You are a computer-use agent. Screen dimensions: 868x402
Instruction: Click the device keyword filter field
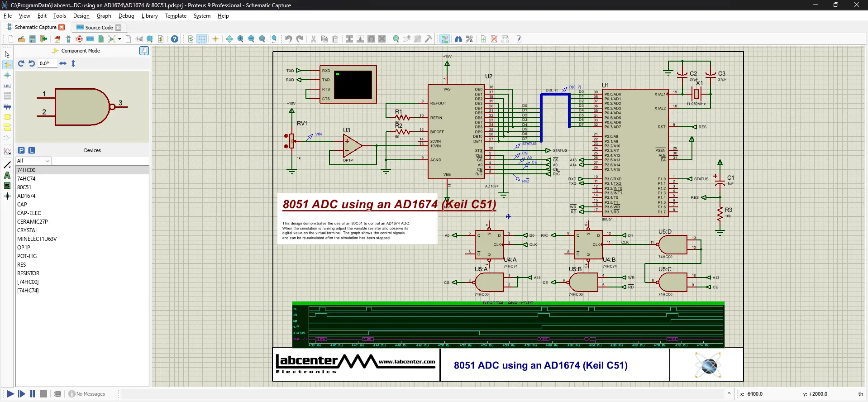pyautogui.click(x=100, y=161)
